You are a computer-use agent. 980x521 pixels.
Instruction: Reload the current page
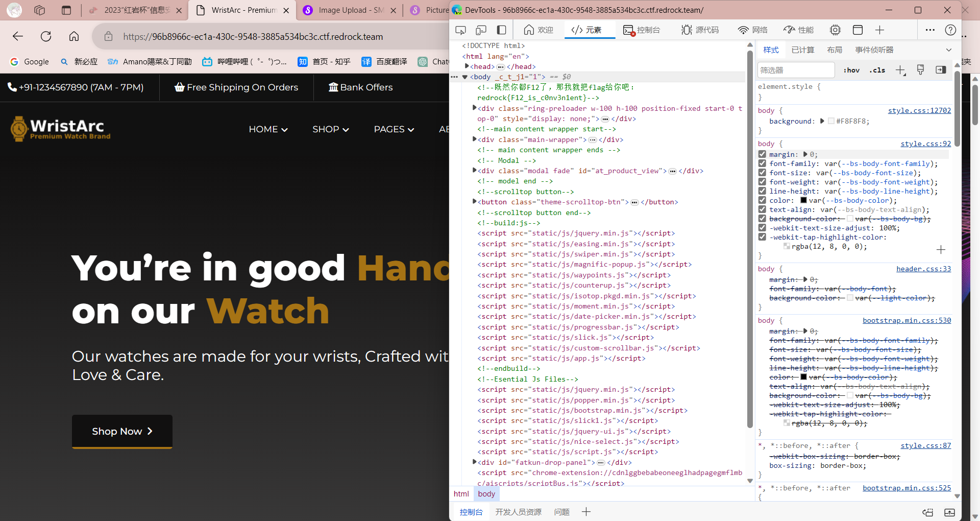click(x=46, y=36)
